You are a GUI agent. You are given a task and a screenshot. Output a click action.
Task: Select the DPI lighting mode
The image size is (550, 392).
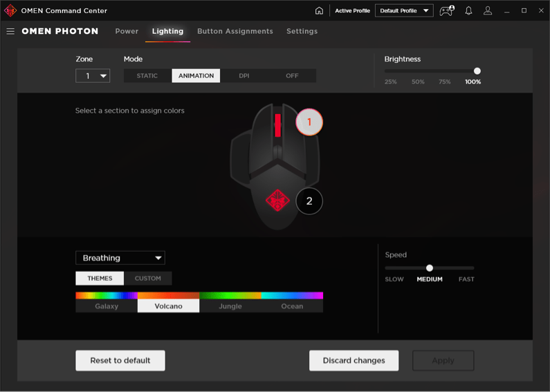tap(244, 76)
